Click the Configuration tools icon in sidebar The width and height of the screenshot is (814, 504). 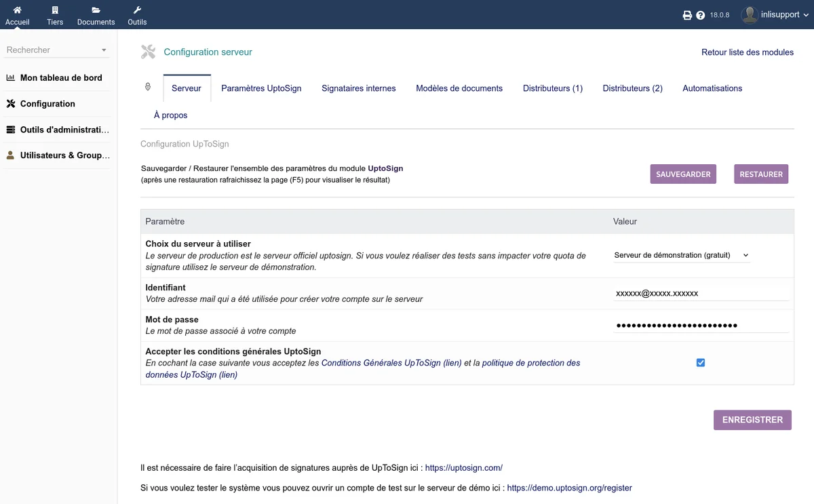(11, 104)
